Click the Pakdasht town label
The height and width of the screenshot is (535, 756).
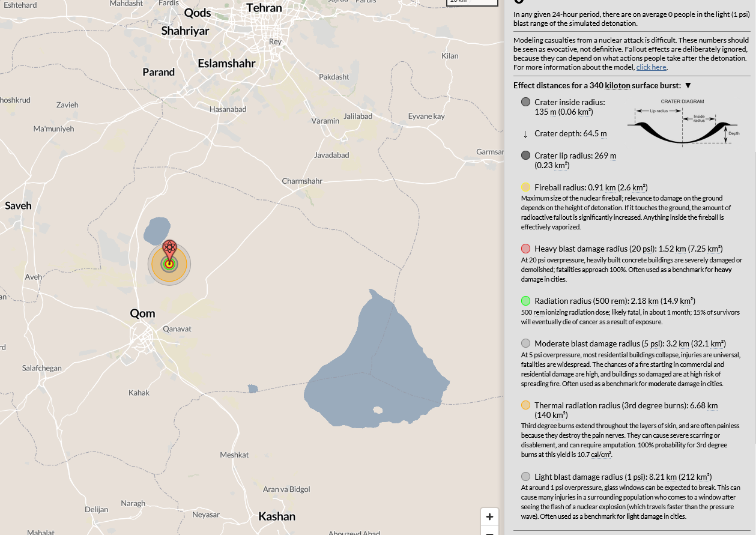pos(334,77)
